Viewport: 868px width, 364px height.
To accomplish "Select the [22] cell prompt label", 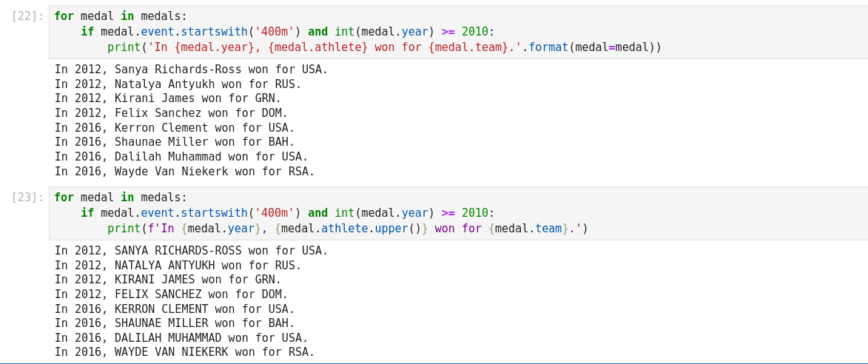I will click(x=27, y=16).
